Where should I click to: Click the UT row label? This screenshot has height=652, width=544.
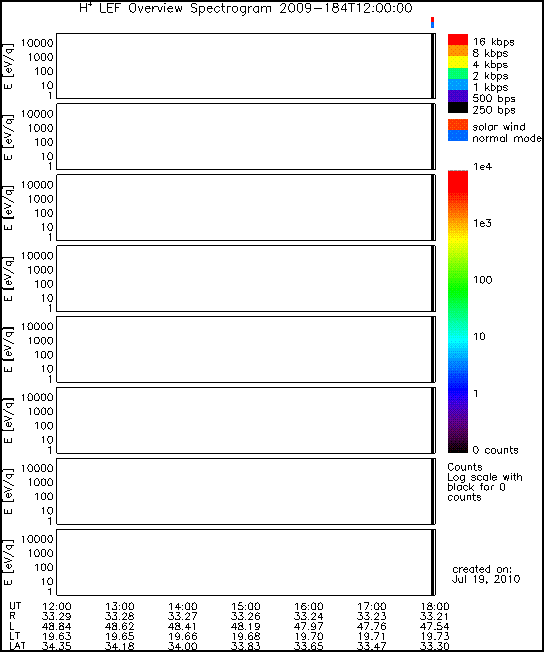tap(15, 606)
